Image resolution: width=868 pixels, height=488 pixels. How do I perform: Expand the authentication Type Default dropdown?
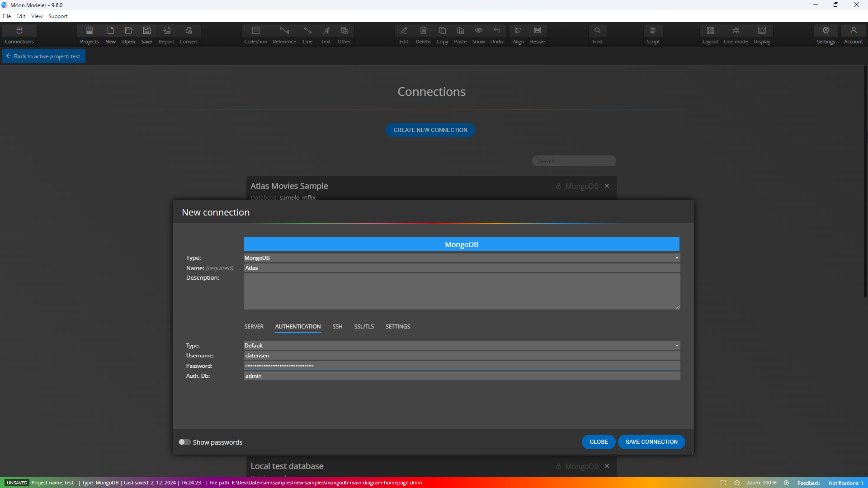tap(462, 345)
